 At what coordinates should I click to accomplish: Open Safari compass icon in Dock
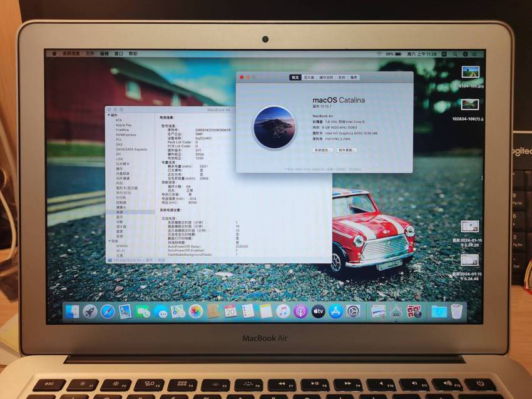pyautogui.click(x=108, y=311)
